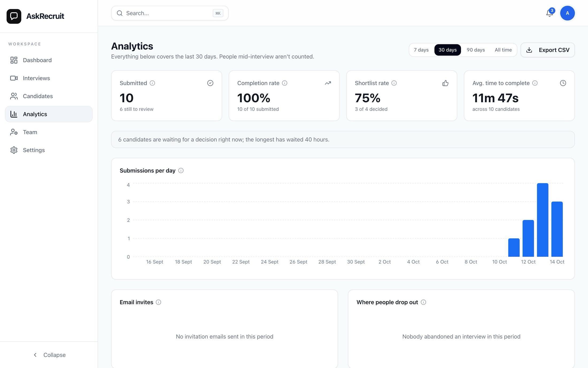This screenshot has width=588, height=368.
Task: Click the clock icon in Avg. time card
Action: 563,83
